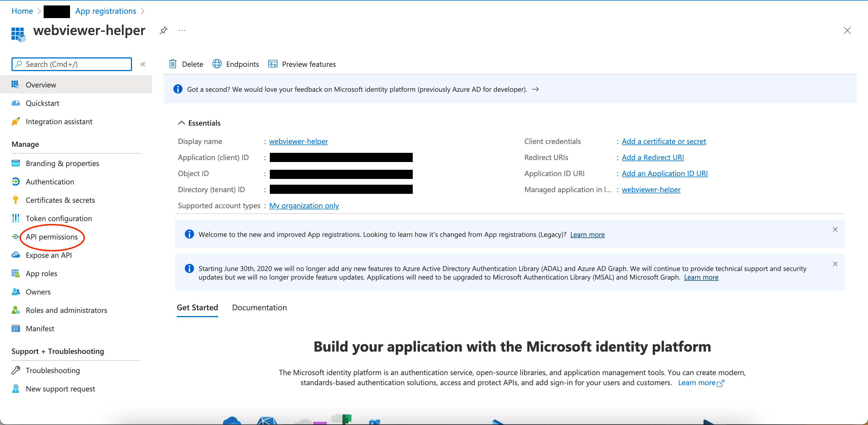
Task: Click the Delete trash icon
Action: click(173, 64)
